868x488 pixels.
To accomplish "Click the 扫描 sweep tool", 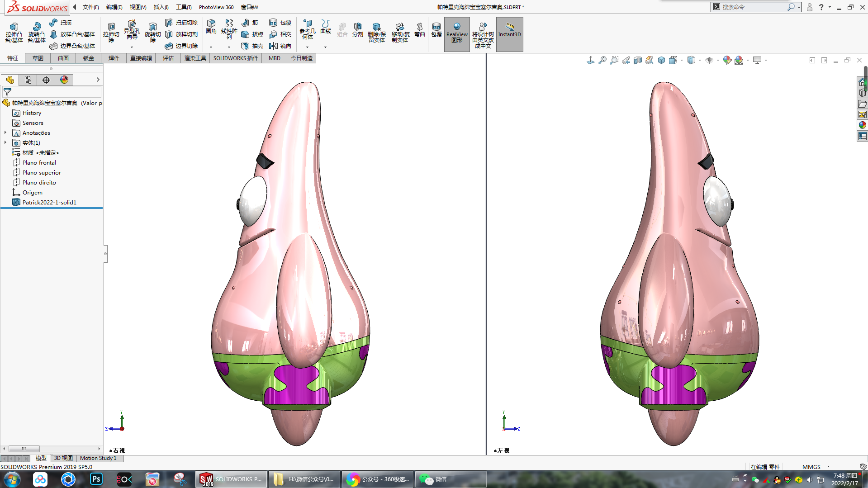I will (x=60, y=22).
